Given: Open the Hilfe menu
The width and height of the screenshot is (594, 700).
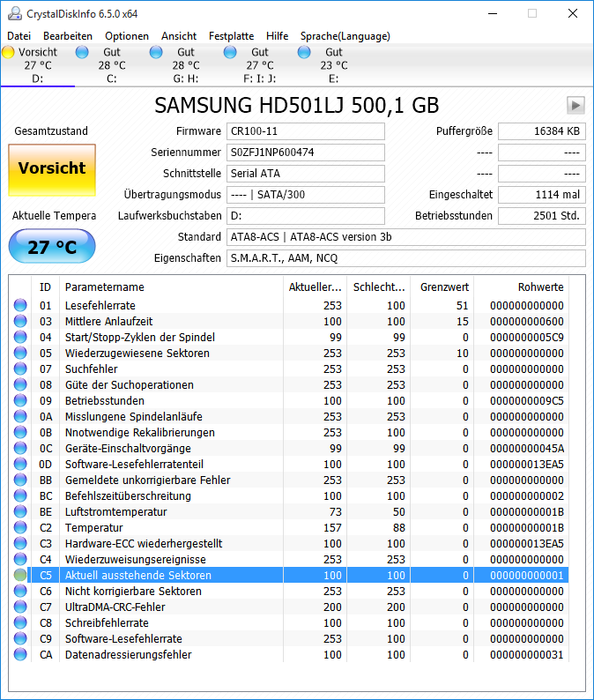Looking at the screenshot, I should point(277,36).
